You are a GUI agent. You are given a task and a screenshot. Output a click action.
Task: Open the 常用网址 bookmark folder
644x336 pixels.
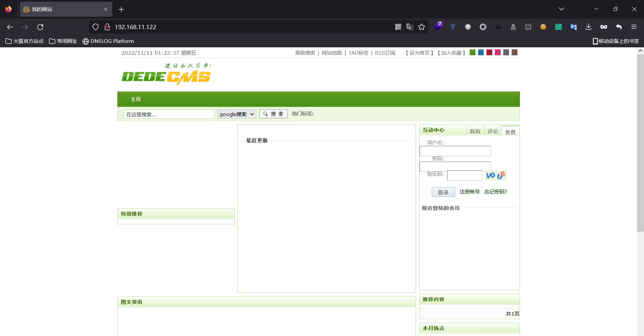[x=63, y=41]
